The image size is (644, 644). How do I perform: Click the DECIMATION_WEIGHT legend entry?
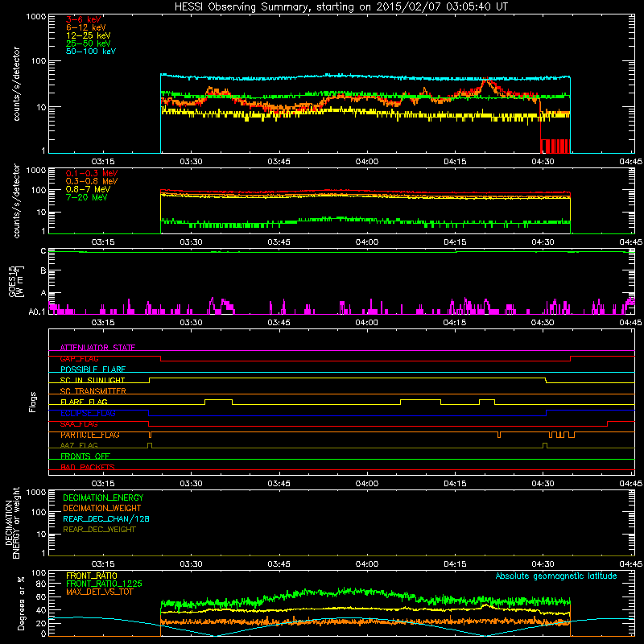pos(102,508)
